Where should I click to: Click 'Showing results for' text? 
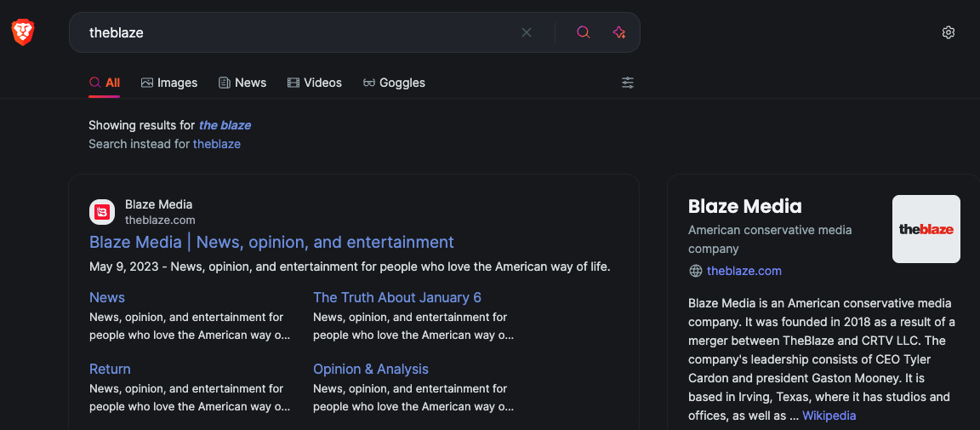[x=142, y=125]
